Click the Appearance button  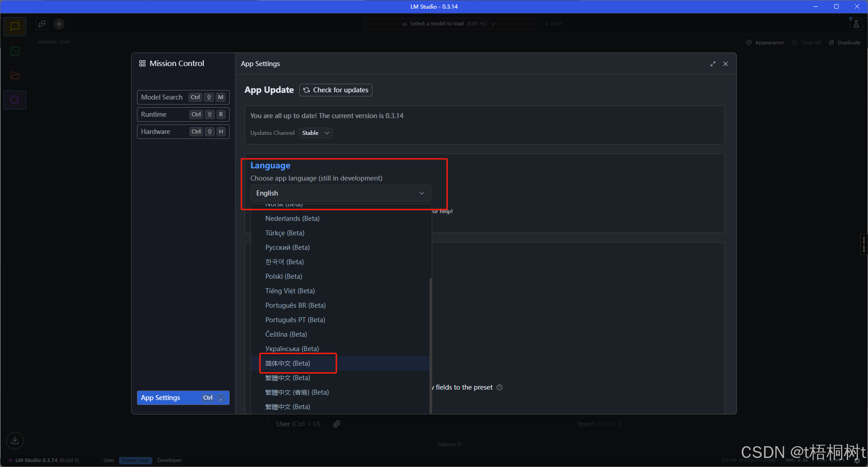pos(765,43)
